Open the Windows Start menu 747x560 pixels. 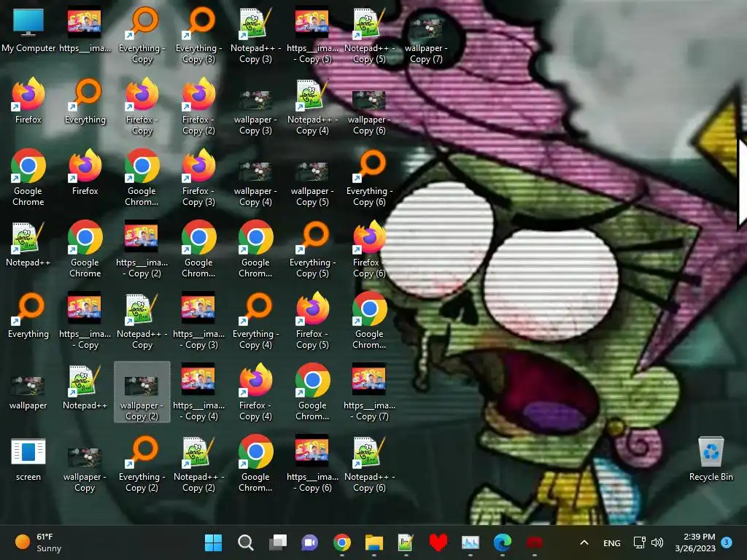click(x=214, y=542)
